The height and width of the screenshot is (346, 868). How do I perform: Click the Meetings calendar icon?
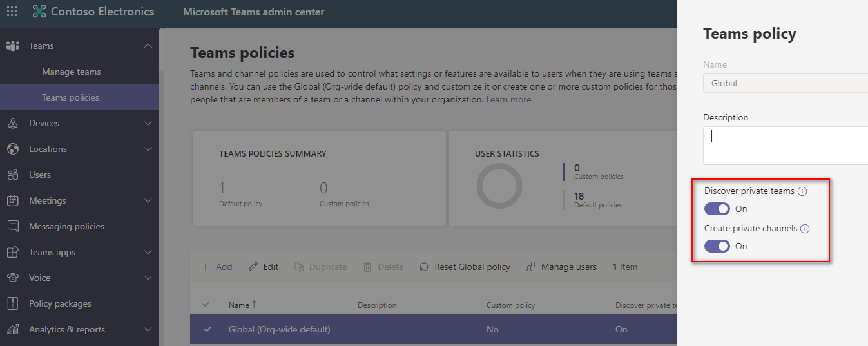point(13,200)
